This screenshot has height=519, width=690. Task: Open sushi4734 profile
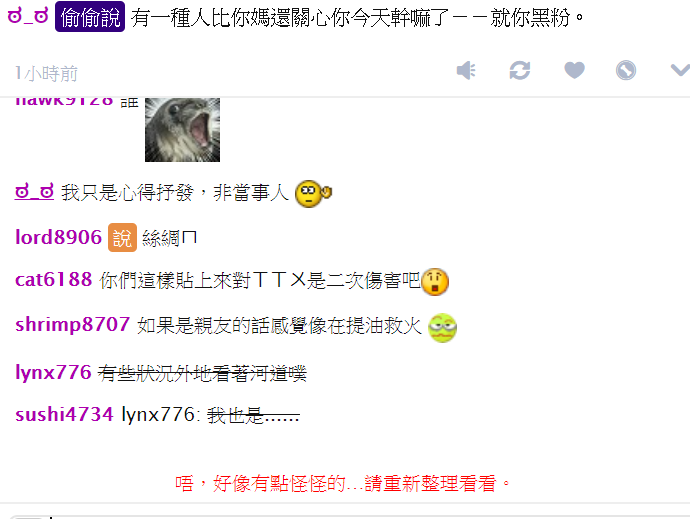pos(64,414)
